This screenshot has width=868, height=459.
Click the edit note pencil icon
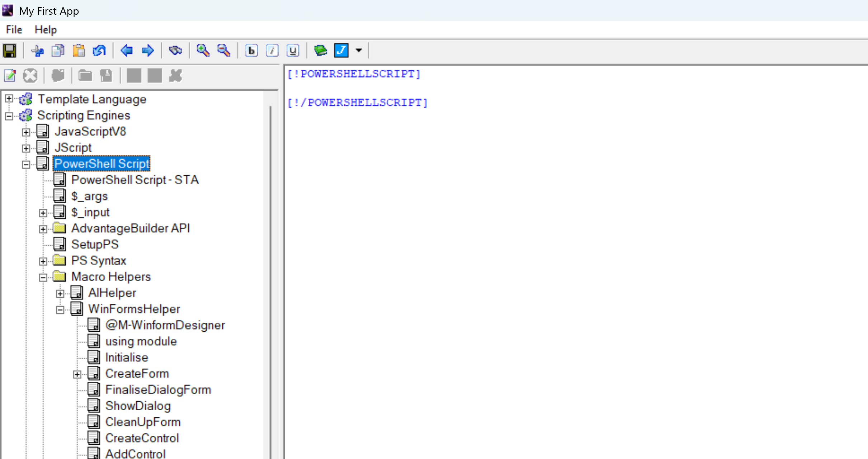[x=10, y=76]
